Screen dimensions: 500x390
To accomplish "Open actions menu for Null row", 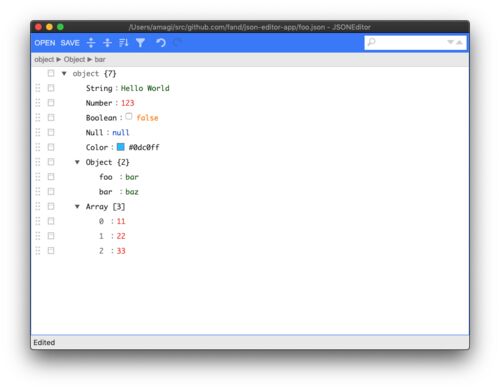I will (x=51, y=132).
